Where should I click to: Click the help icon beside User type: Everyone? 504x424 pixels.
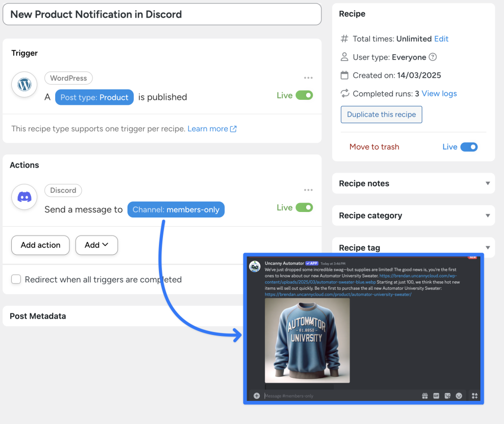coord(433,57)
